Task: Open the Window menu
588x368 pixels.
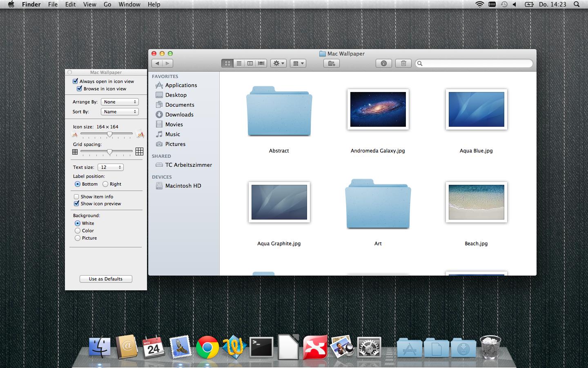Action: 129,4
